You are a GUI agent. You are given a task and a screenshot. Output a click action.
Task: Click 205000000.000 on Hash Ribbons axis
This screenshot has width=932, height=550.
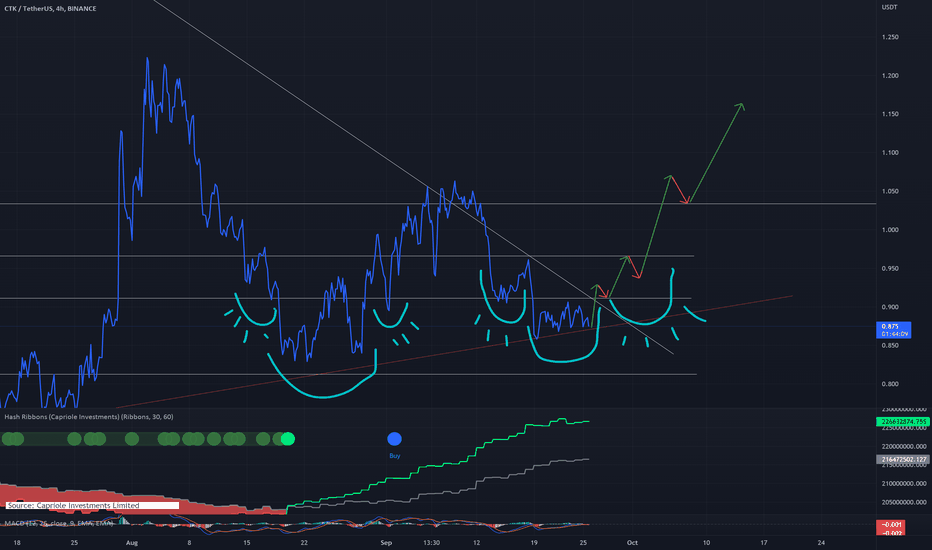pyautogui.click(x=903, y=502)
